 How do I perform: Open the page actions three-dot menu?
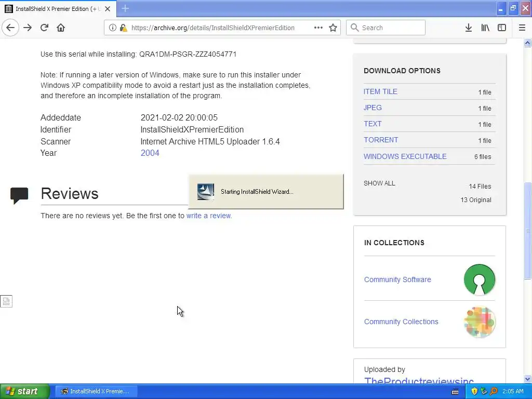318,28
